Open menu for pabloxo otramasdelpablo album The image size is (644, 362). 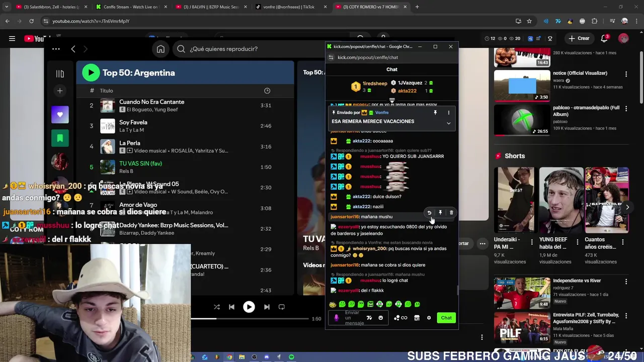click(626, 109)
